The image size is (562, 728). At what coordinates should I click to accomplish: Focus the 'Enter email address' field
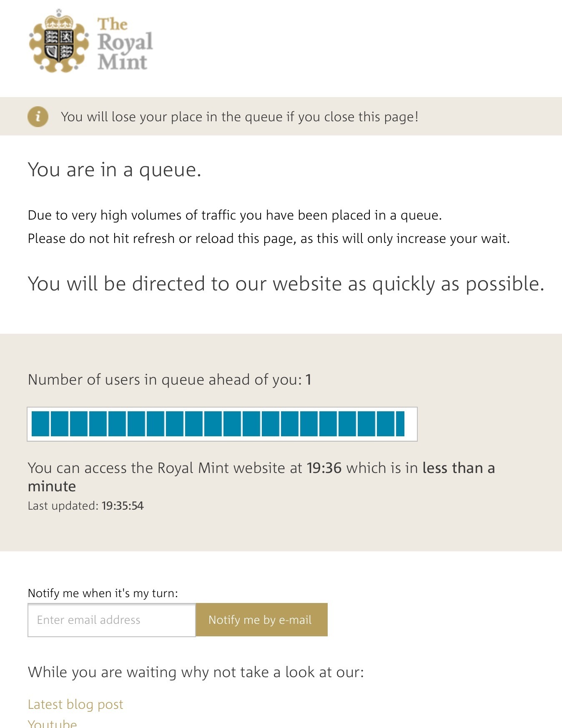click(111, 620)
